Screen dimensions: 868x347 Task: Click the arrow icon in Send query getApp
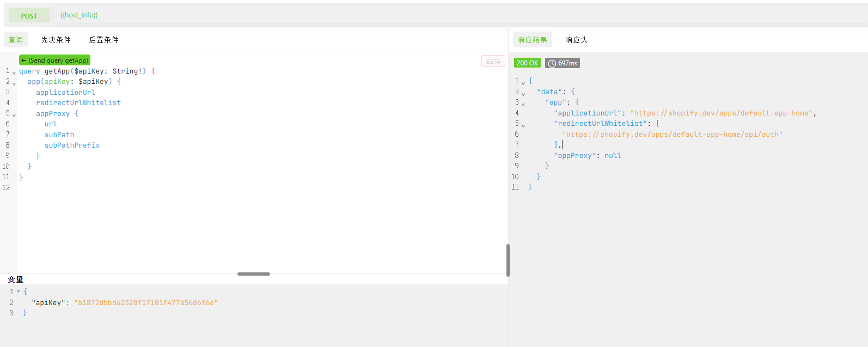coord(24,60)
